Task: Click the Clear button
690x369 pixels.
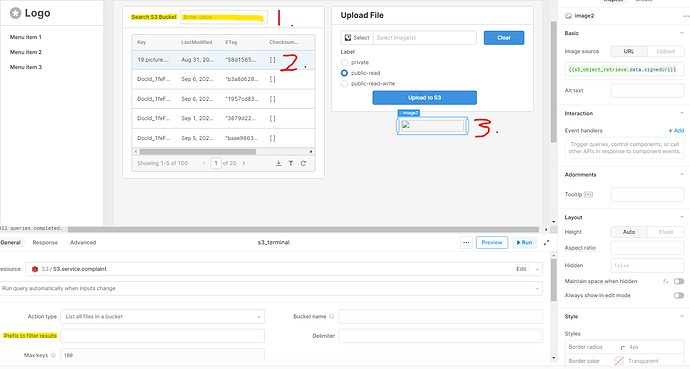Action: pos(504,38)
